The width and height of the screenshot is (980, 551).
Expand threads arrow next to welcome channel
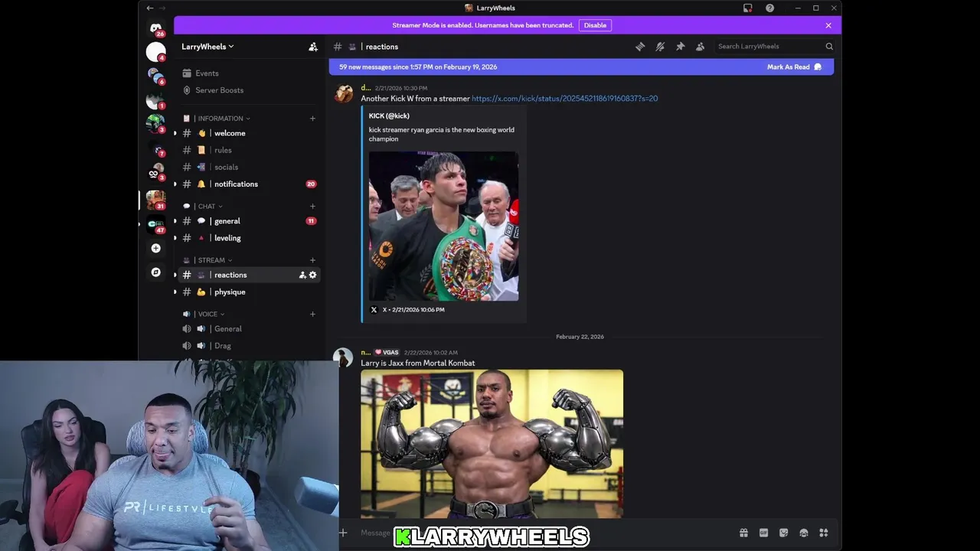[x=175, y=133]
